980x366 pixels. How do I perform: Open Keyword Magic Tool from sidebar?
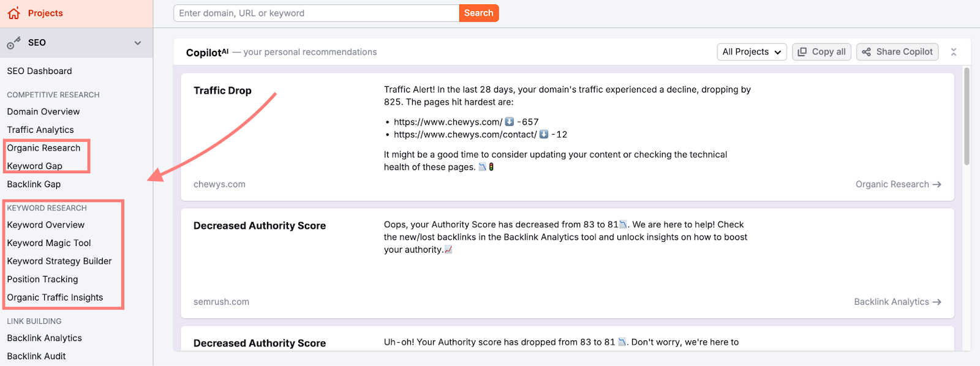(48, 242)
